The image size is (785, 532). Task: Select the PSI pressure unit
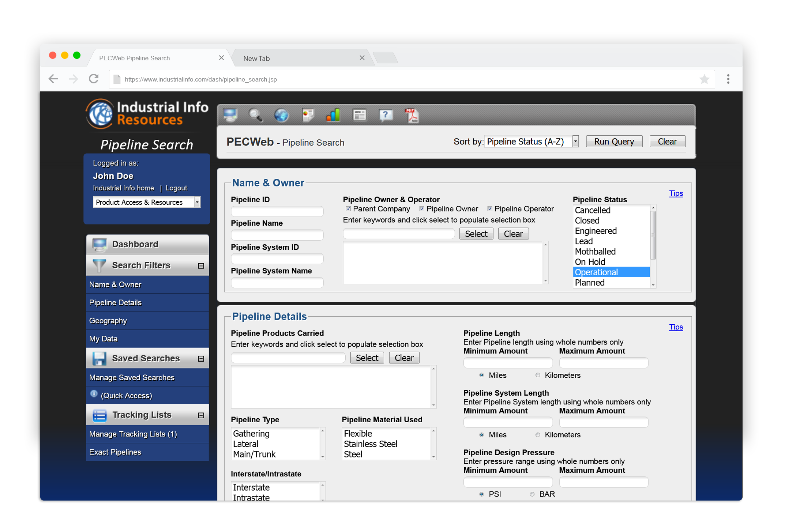click(x=482, y=494)
